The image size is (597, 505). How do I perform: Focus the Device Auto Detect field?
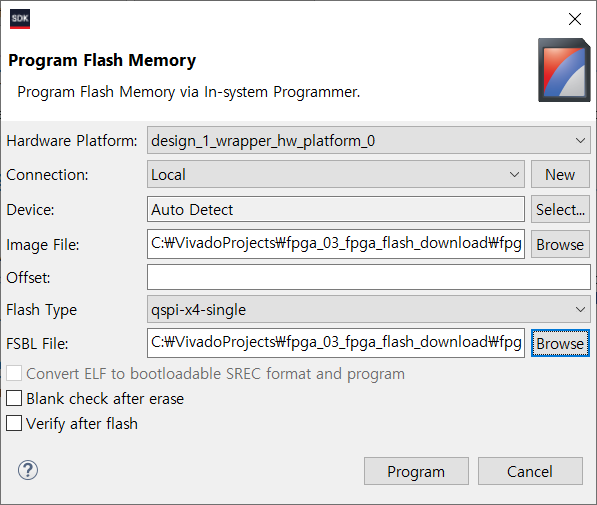tap(336, 209)
